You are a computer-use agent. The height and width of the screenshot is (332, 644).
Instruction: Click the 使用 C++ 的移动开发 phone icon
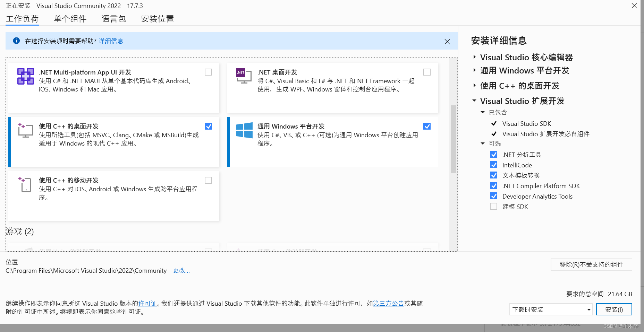click(x=25, y=185)
